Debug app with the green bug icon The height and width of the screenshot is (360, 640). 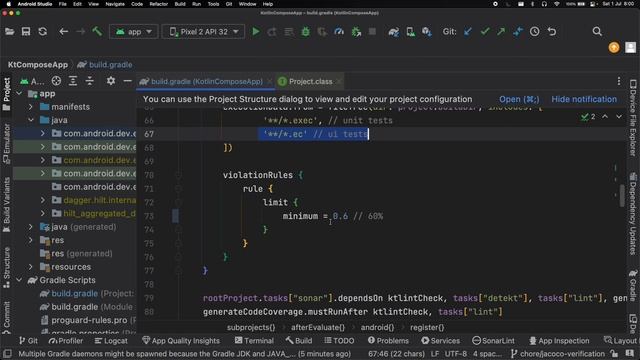click(305, 31)
